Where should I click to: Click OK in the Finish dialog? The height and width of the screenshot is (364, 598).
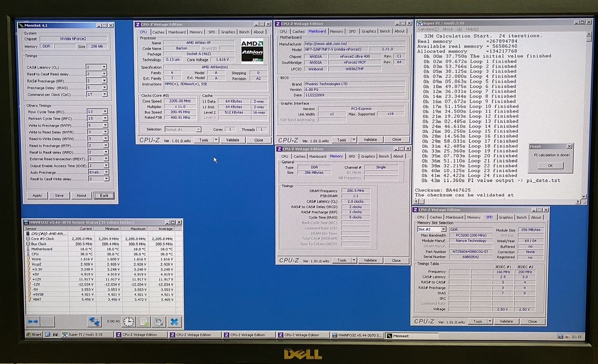(550, 166)
